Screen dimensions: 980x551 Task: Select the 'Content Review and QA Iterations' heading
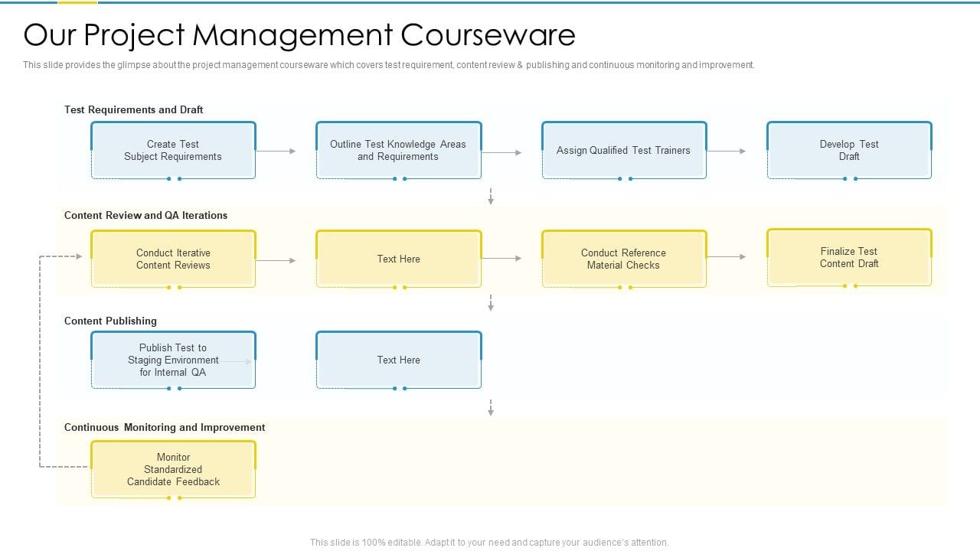click(x=146, y=215)
